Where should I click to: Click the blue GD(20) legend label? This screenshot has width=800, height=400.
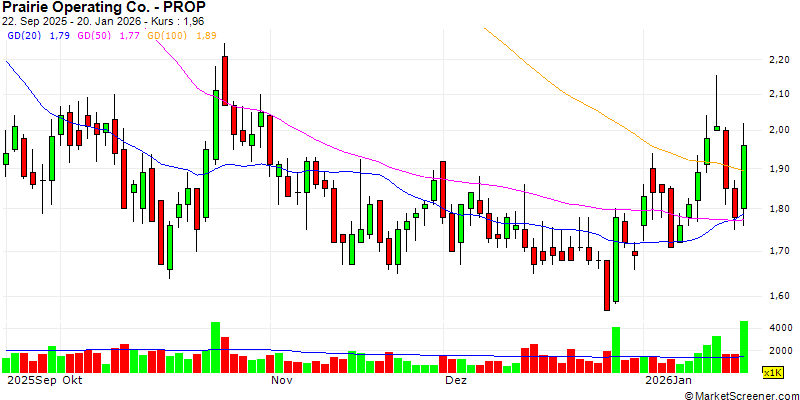[x=24, y=36]
